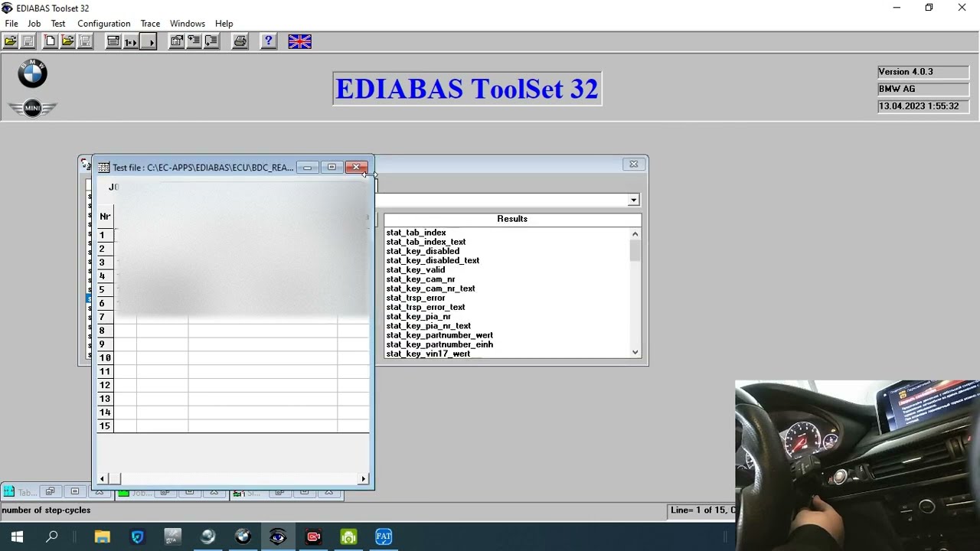Click the webcam video overlay of car interior

pyautogui.click(x=857, y=465)
